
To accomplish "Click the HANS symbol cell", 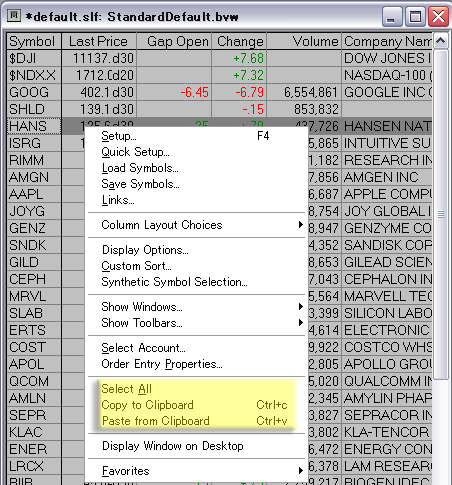I will coord(34,127).
